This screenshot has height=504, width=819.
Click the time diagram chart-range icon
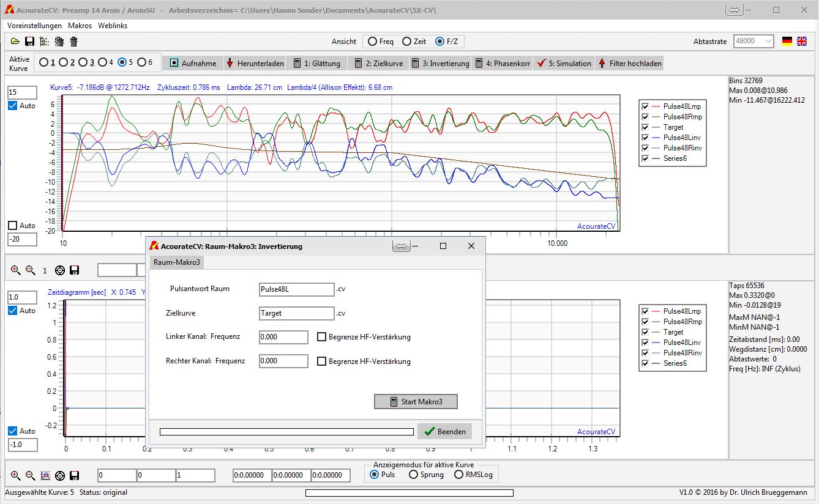pyautogui.click(x=45, y=475)
